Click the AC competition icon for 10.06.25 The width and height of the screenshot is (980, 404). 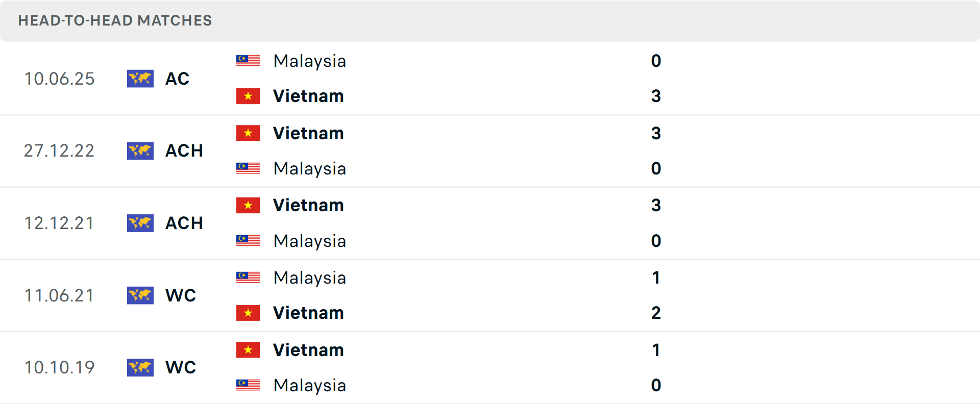(x=140, y=79)
